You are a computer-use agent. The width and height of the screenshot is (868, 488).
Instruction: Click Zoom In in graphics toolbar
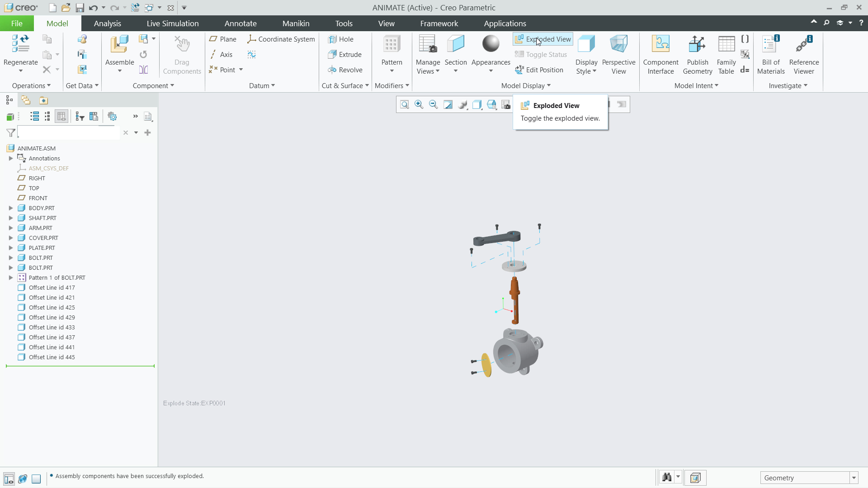point(419,105)
